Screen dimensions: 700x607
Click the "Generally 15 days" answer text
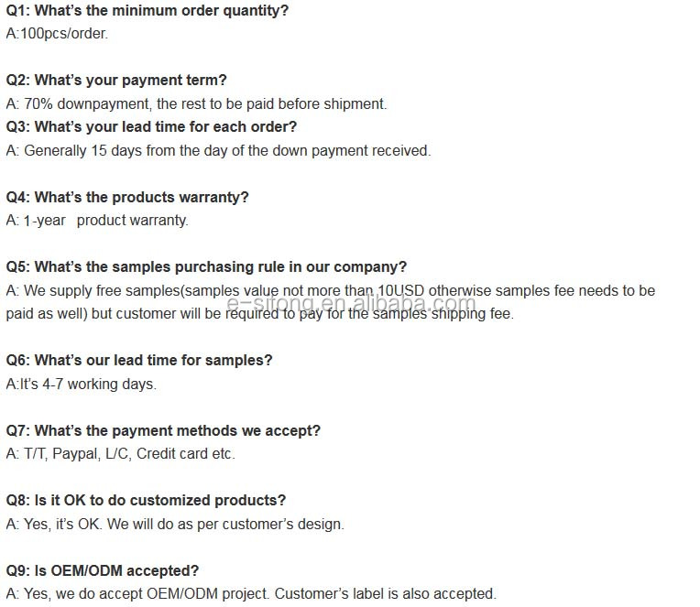click(x=218, y=151)
